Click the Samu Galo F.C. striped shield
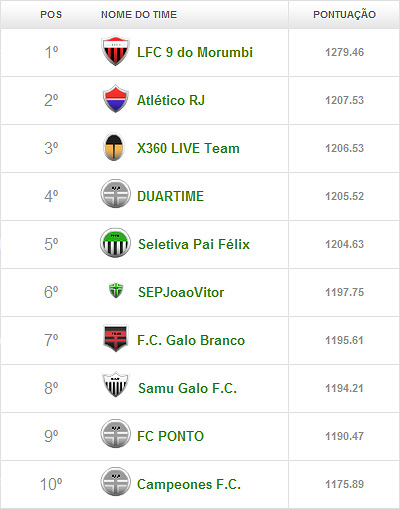Screen dimensions: 400x509 (115, 384)
